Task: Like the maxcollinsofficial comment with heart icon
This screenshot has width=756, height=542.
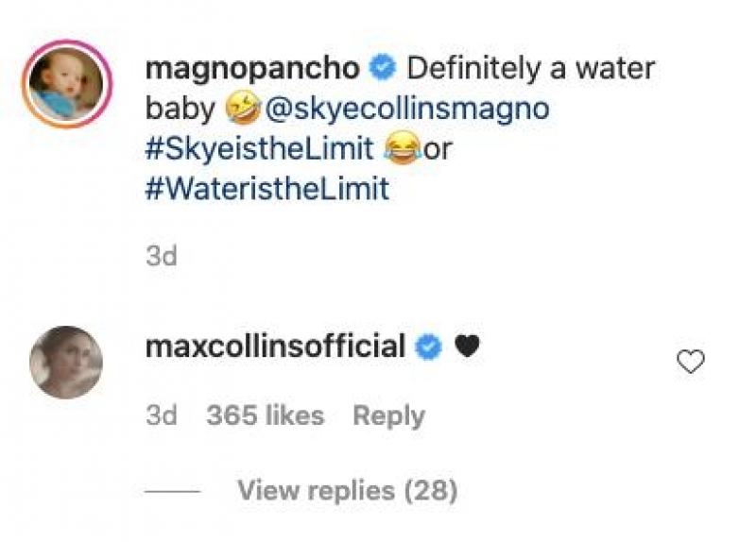Action: (692, 361)
